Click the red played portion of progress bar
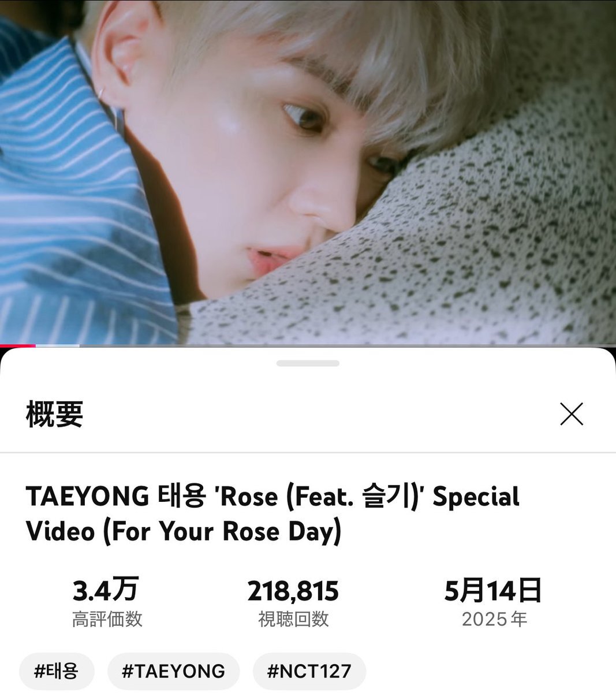This screenshot has height=693, width=616. coord(17,345)
